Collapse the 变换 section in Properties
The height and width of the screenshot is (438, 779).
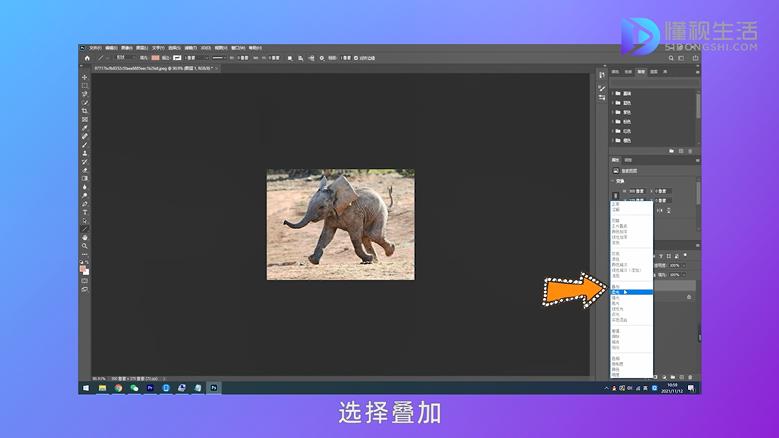613,181
